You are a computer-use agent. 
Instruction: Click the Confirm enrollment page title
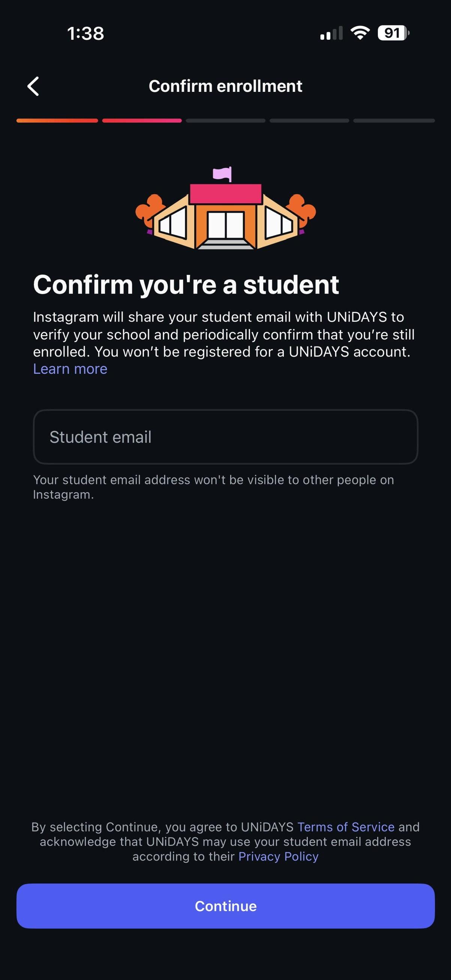tap(226, 86)
